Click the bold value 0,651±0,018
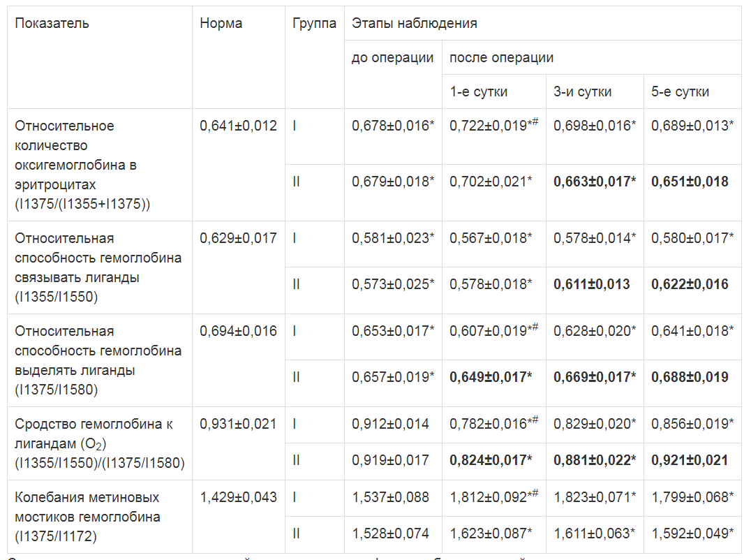This screenshot has height=560, width=751. click(690, 182)
